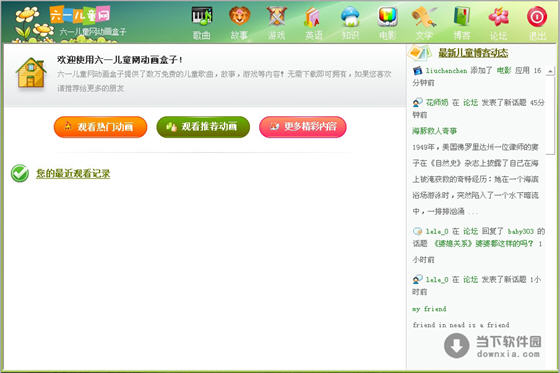The image size is (560, 373).
Task: Open the 歌曲 songs piano icon
Action: [202, 16]
